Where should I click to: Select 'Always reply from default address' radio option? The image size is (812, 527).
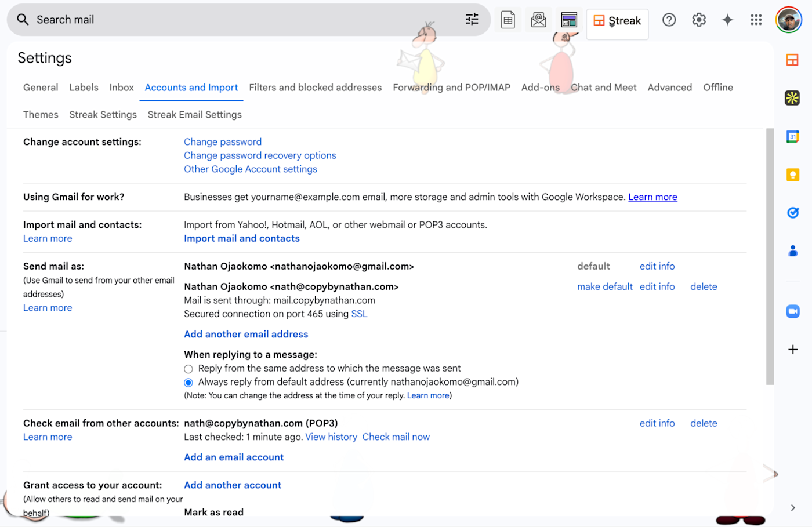tap(188, 383)
